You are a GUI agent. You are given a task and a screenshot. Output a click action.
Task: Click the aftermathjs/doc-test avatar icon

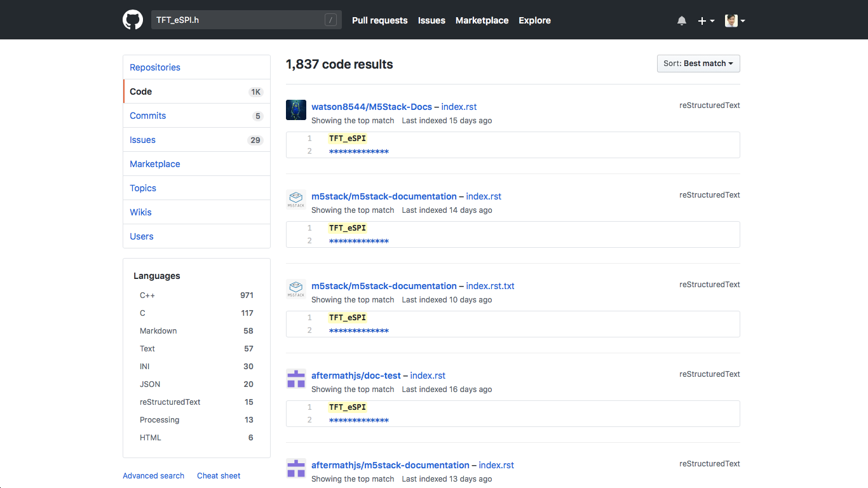tap(296, 379)
